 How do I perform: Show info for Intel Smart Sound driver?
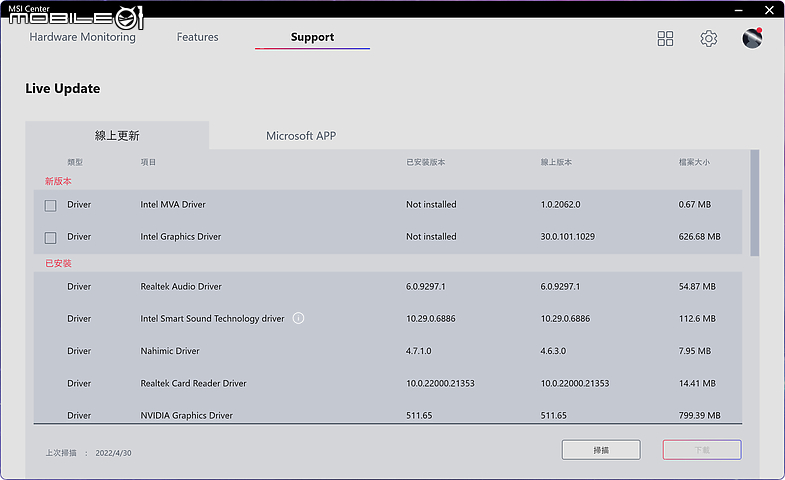pos(298,318)
